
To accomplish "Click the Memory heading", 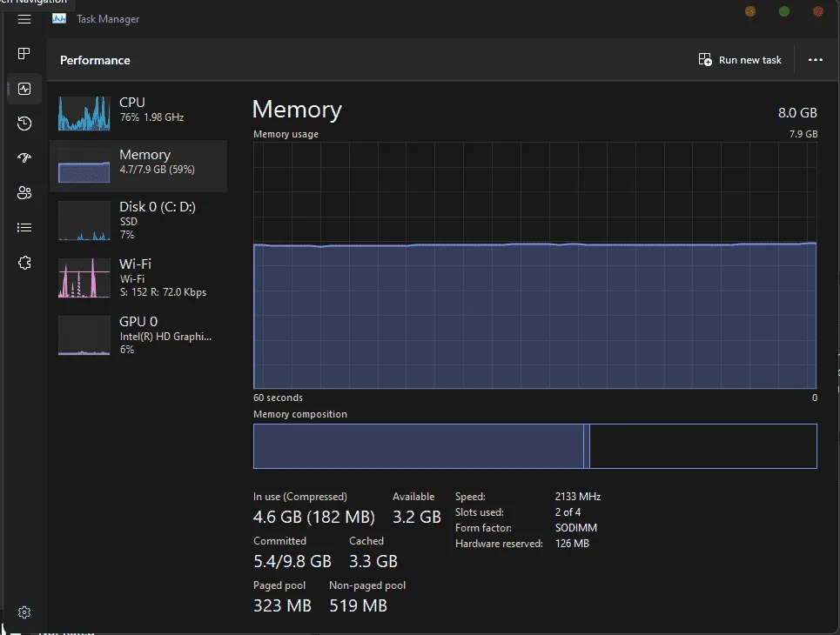I will [297, 110].
